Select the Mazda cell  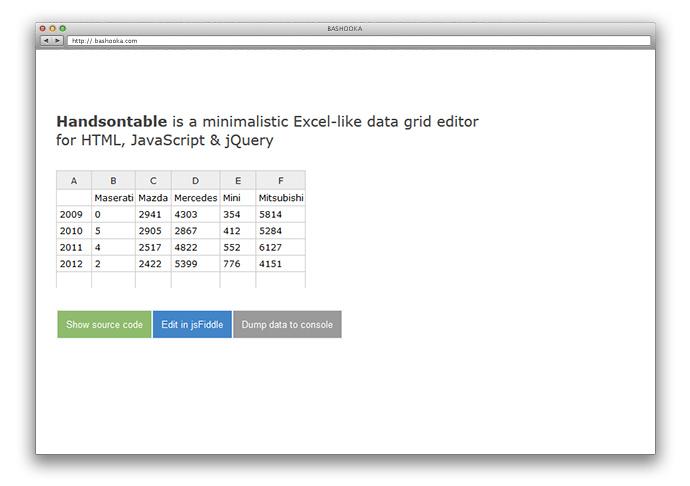pos(153,198)
